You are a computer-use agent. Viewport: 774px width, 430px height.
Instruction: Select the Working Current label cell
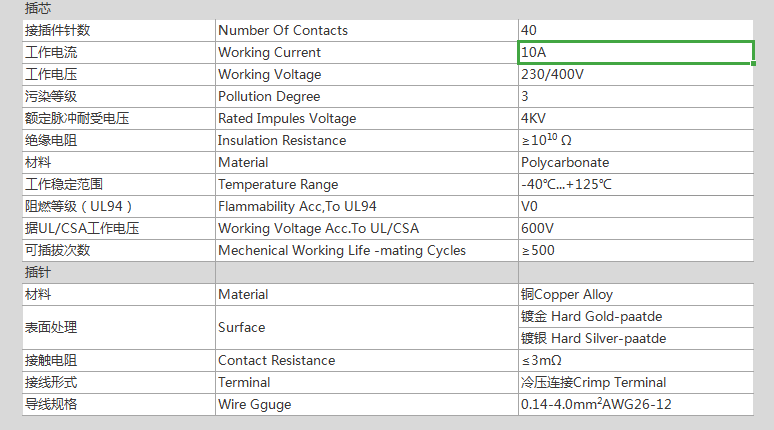[x=366, y=52]
